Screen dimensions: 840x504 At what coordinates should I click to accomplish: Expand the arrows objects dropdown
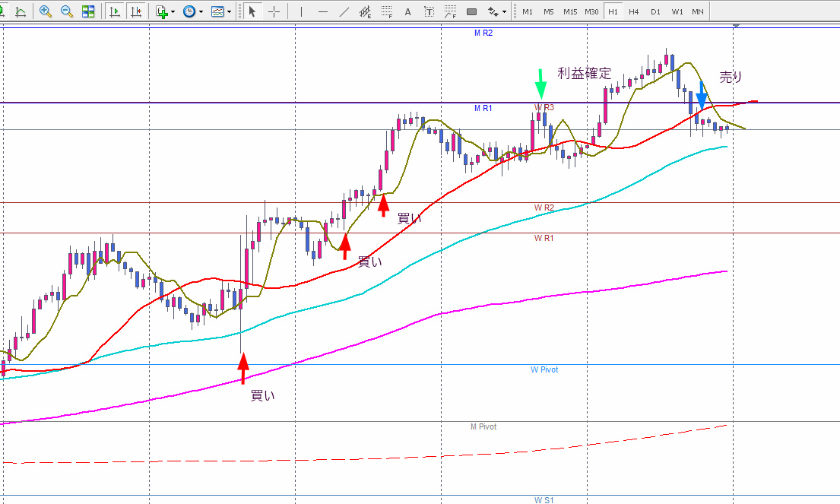(505, 12)
